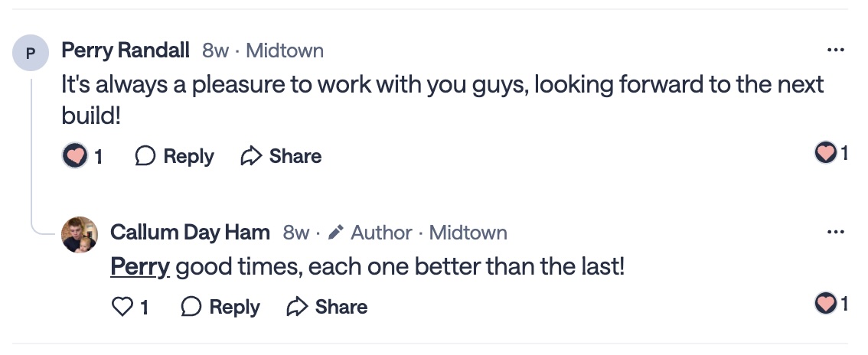The height and width of the screenshot is (355, 868).
Task: Open reactions summary on Callum's reply
Action: point(830,305)
